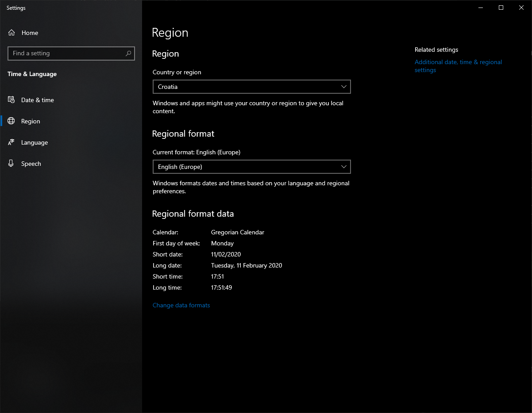Viewport: 532px width, 413px height.
Task: Click the Related settings heading
Action: (x=436, y=50)
